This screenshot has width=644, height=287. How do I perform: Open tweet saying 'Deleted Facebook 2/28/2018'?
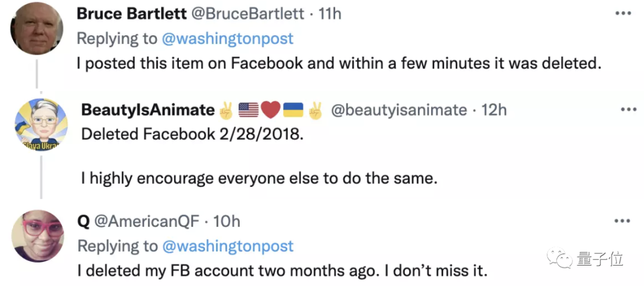(x=192, y=134)
